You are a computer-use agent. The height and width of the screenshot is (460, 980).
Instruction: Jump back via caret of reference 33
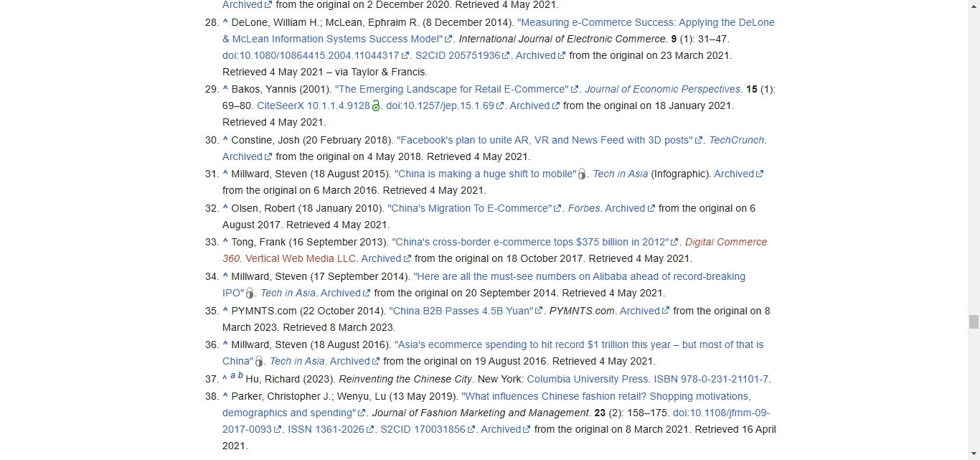[225, 242]
